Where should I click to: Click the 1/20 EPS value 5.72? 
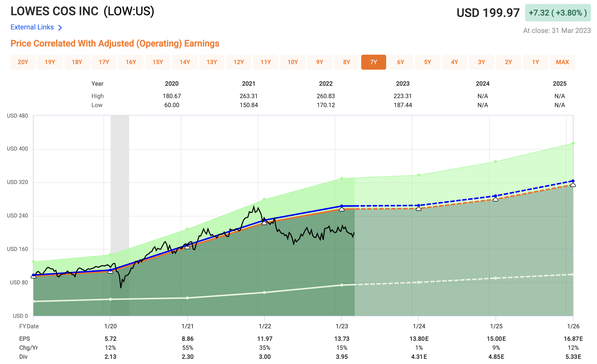point(110,339)
